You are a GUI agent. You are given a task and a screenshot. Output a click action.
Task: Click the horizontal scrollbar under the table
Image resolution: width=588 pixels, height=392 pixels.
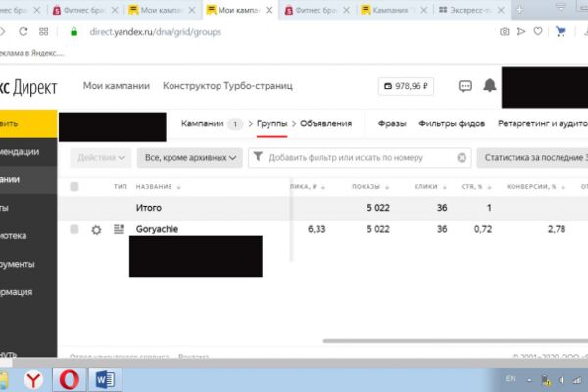[456, 341]
